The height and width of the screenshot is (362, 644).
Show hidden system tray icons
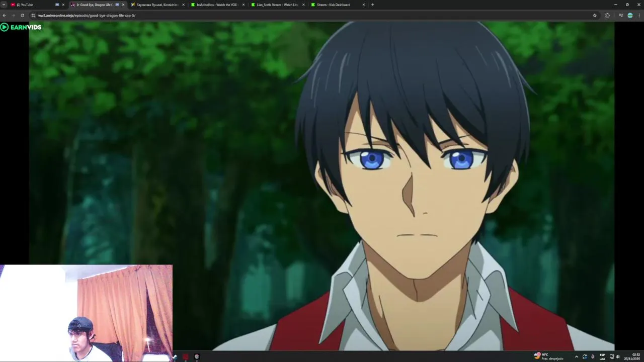coord(577,357)
